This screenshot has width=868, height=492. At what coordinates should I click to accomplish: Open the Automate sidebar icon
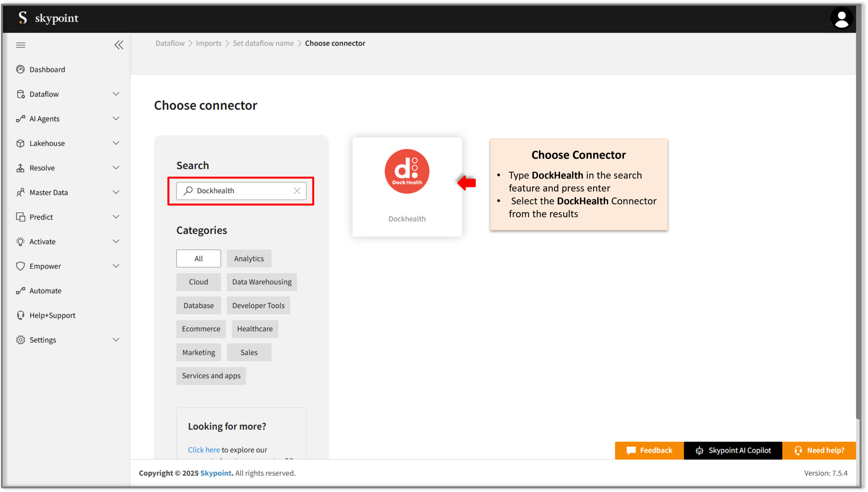point(21,291)
